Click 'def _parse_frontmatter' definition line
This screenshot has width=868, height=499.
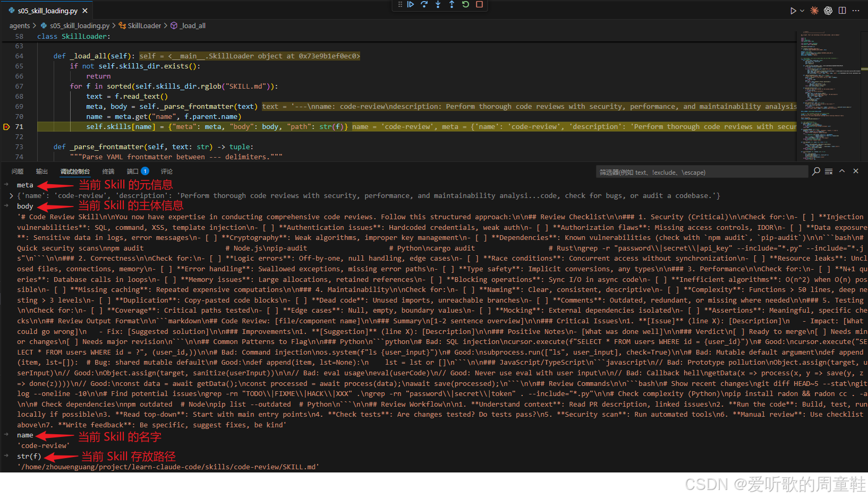tap(153, 147)
